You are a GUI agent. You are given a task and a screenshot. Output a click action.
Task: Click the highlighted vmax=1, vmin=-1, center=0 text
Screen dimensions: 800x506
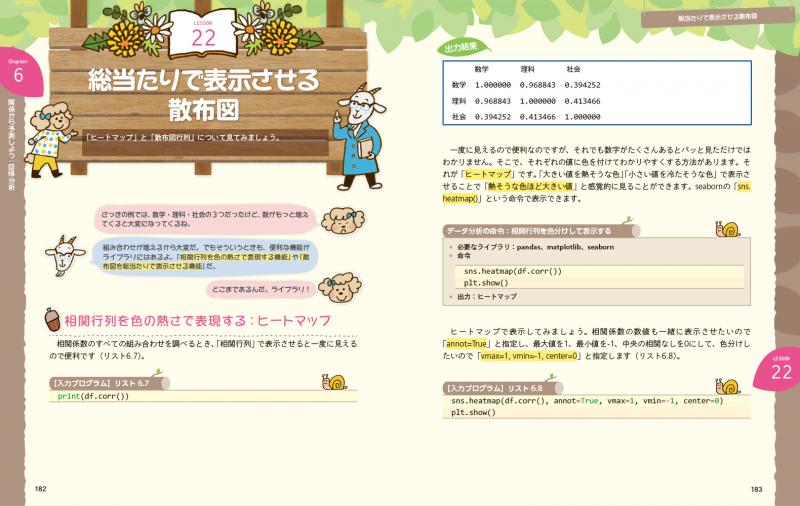[525, 355]
